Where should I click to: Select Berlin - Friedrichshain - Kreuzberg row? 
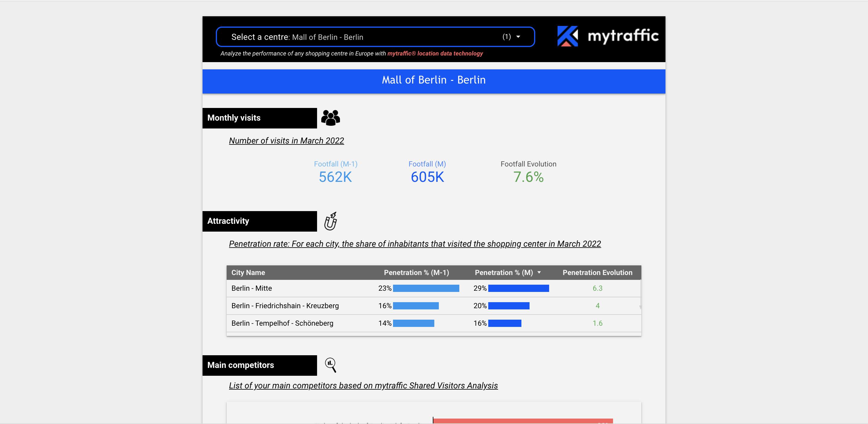(x=434, y=306)
